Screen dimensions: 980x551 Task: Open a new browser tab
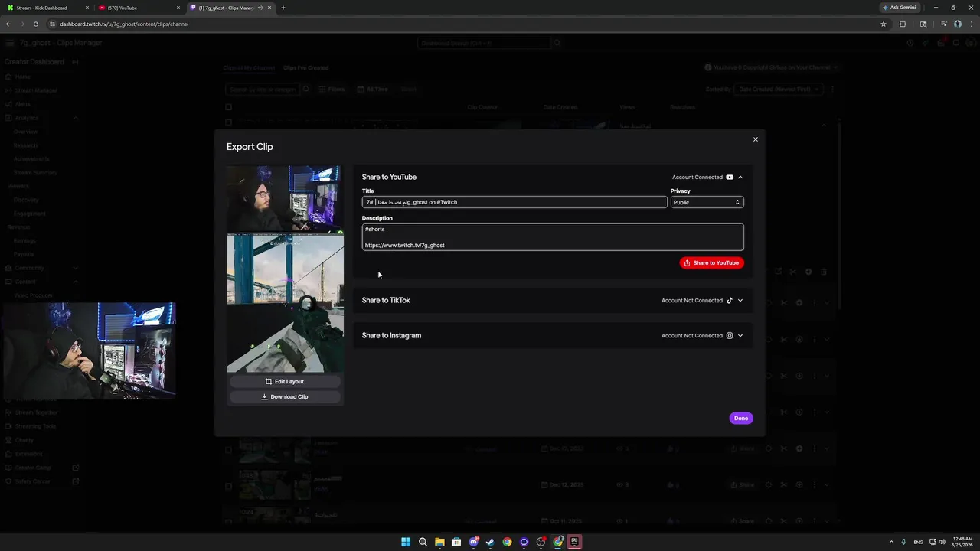(283, 8)
